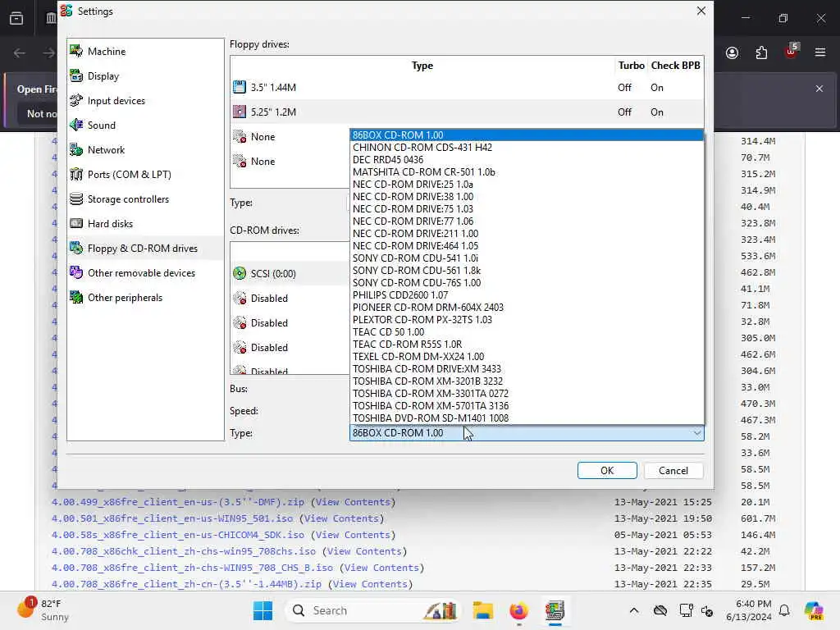Select TOSHIBA DVD-ROM SD-M1401 1008

(x=527, y=418)
